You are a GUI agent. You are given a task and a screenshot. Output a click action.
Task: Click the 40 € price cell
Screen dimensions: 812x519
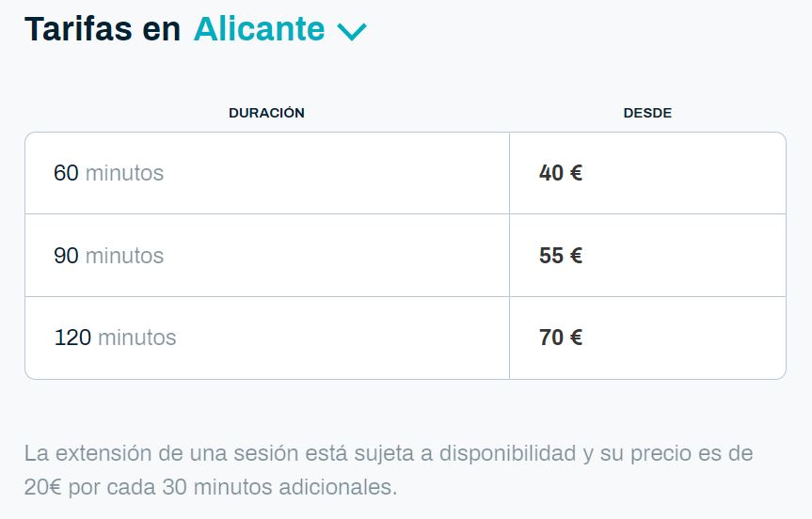click(561, 173)
